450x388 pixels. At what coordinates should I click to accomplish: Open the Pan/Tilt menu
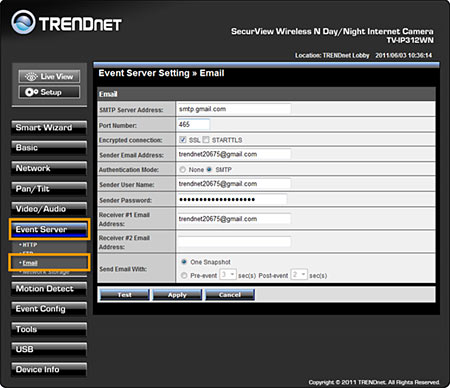49,189
